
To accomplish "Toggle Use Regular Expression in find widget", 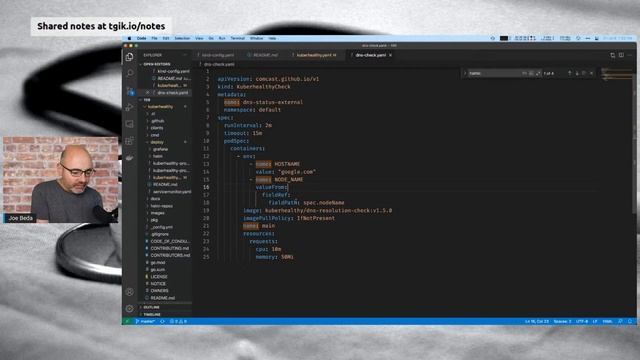I will (538, 73).
